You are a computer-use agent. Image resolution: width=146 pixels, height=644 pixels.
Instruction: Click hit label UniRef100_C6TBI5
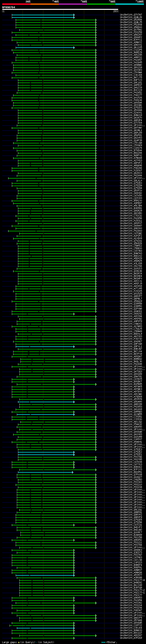pos(131,379)
